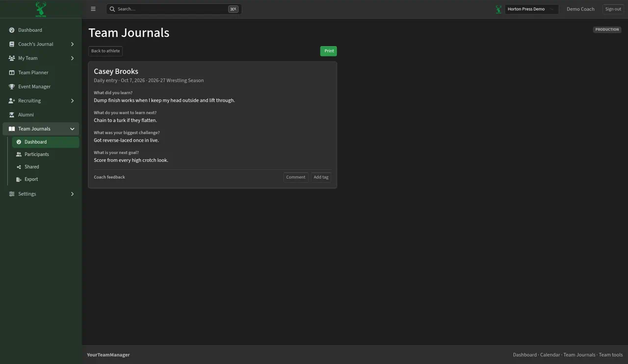This screenshot has height=364, width=628.
Task: Click the Shared share icon
Action: pyautogui.click(x=19, y=167)
